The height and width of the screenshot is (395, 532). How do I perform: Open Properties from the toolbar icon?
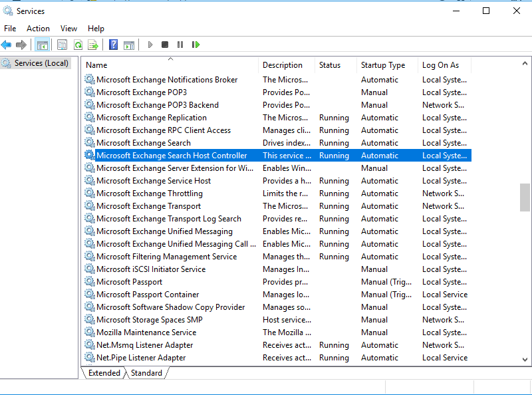coord(62,45)
